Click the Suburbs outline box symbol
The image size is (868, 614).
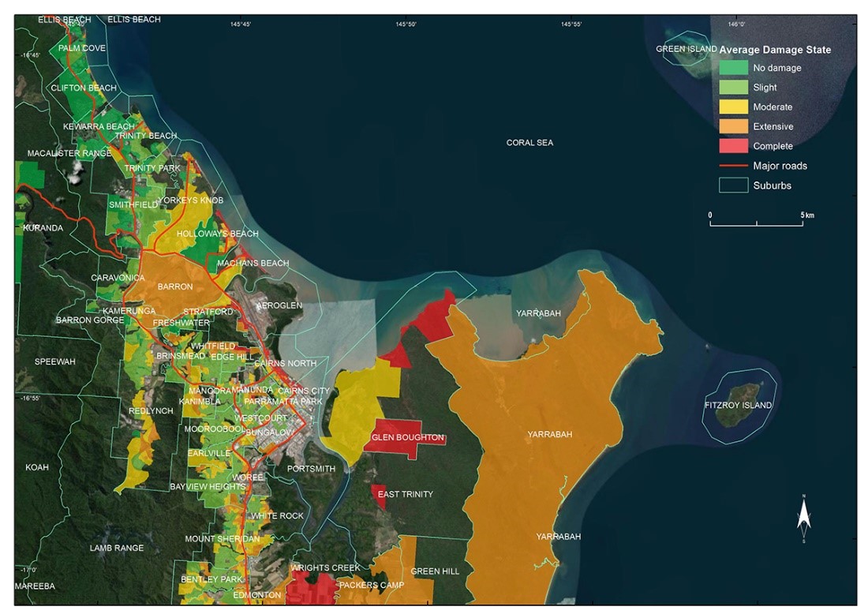tap(733, 185)
